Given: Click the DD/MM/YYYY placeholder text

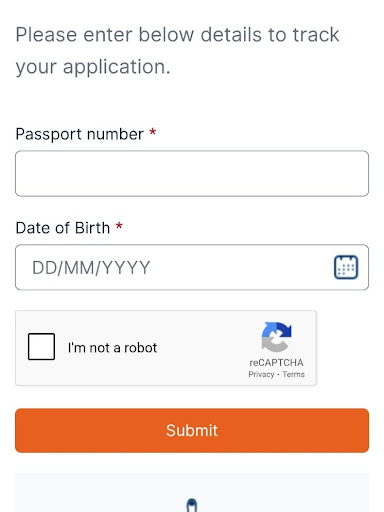Looking at the screenshot, I should click(91, 268).
